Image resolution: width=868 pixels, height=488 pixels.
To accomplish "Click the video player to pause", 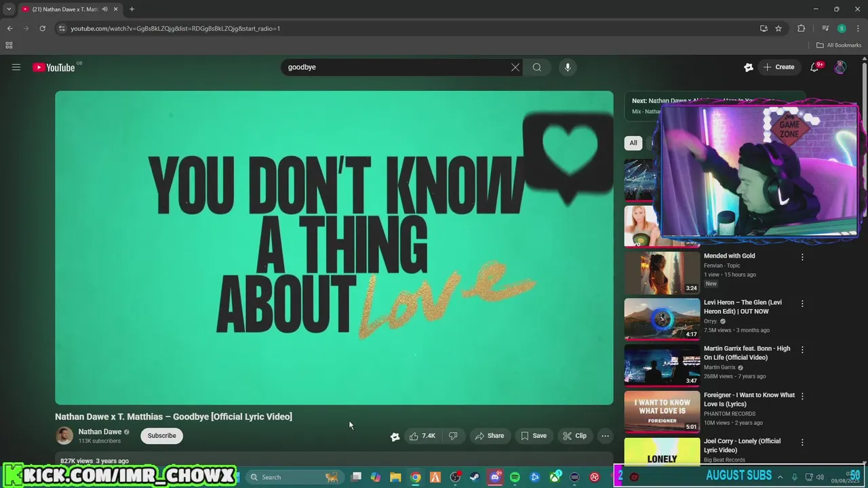I will point(334,248).
